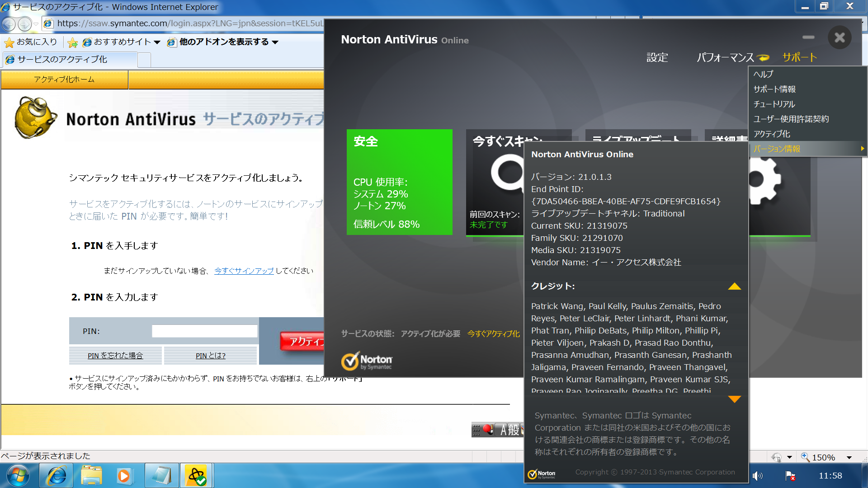The width and height of the screenshot is (868, 488).
Task: Click Windows Media Player taskbar icon
Action: (124, 476)
